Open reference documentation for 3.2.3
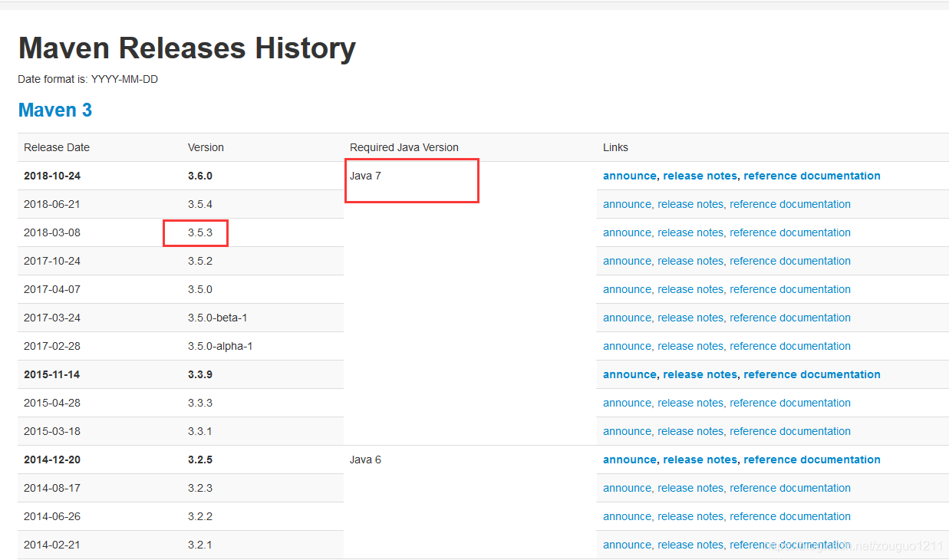949x560 pixels. (790, 488)
